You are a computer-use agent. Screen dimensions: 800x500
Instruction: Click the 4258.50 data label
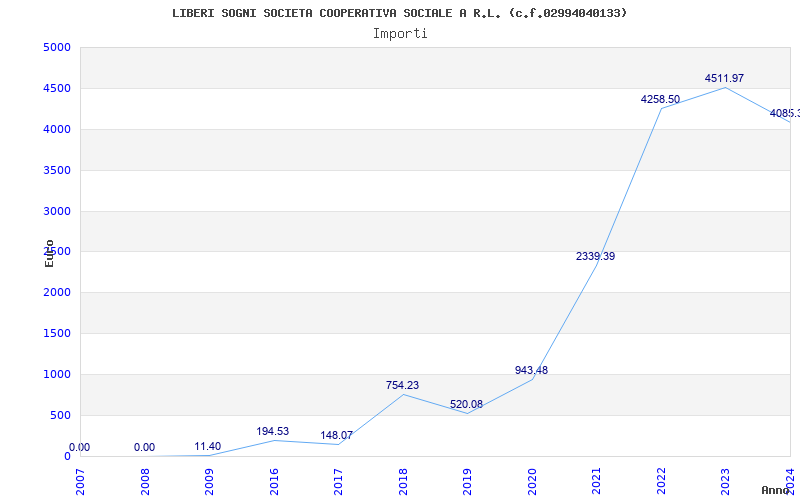[660, 99]
